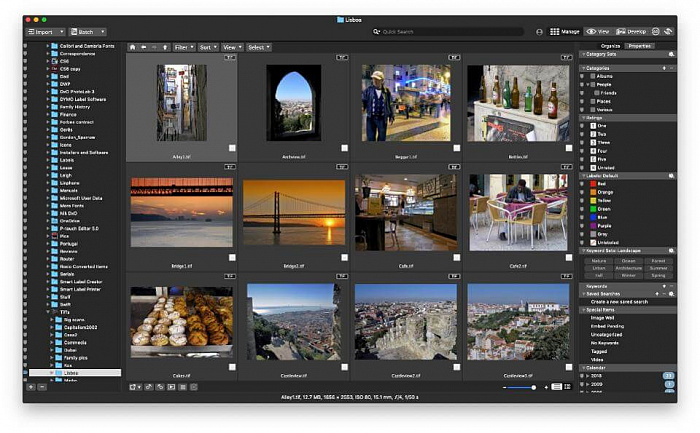Open Develop mode
Screen dimensions: 700x433
tap(629, 32)
